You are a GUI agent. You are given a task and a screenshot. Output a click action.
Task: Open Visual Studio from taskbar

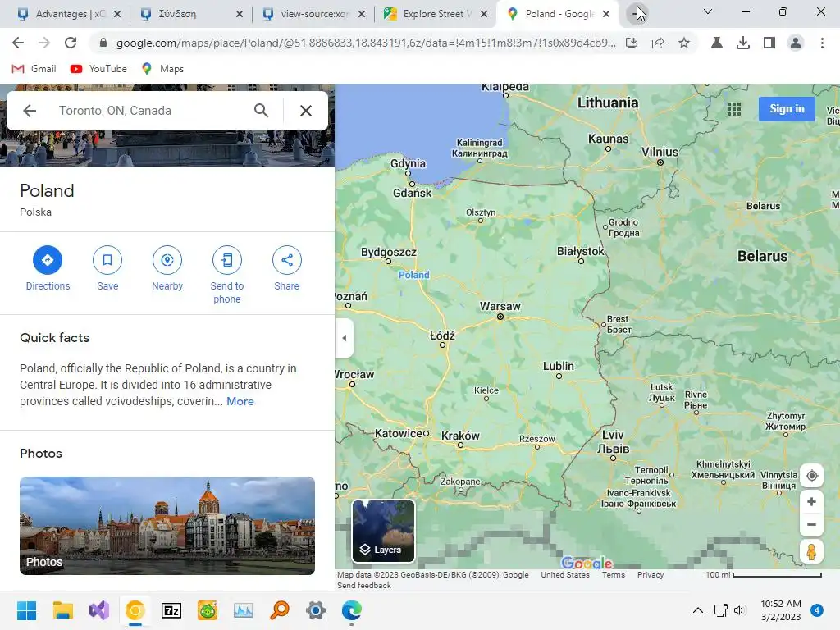pyautogui.click(x=99, y=610)
